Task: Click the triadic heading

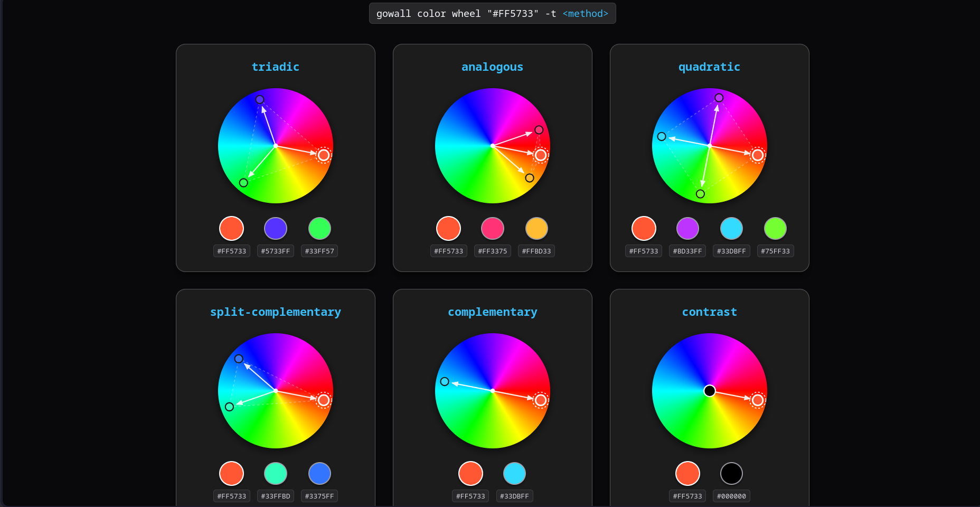Action: click(x=275, y=67)
